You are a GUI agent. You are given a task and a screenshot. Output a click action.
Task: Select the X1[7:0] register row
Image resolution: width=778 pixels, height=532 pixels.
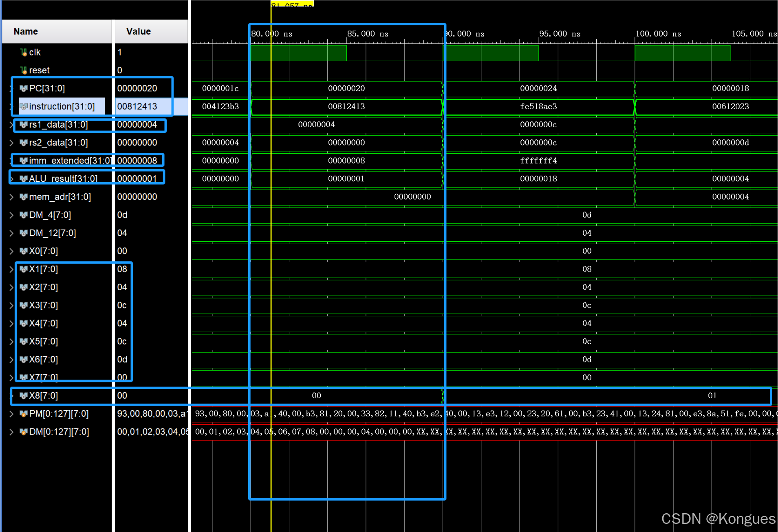(x=43, y=269)
